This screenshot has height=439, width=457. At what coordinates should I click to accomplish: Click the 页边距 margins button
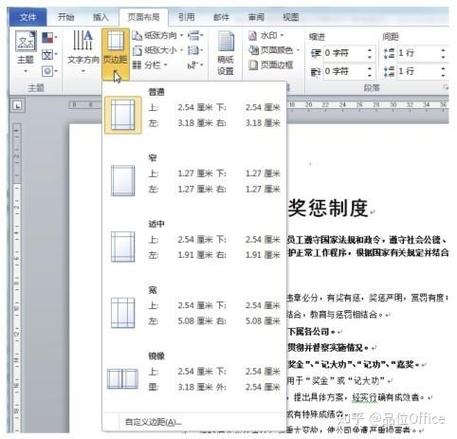(x=115, y=53)
